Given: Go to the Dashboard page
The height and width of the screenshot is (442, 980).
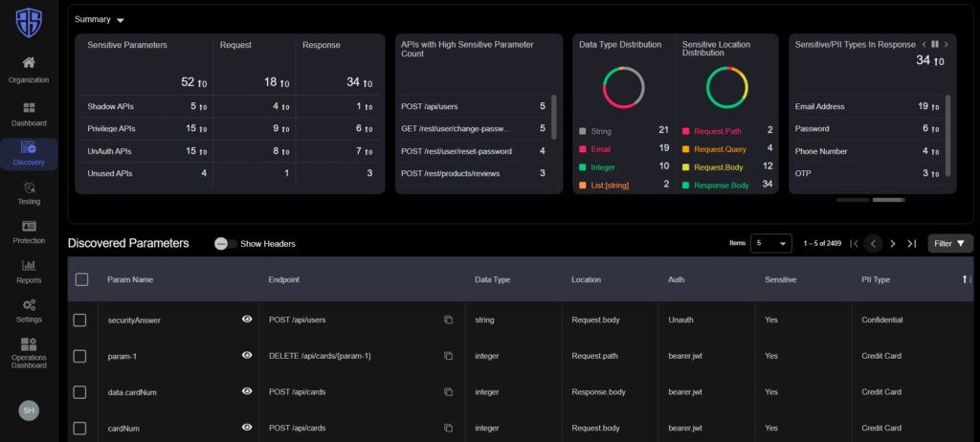Looking at the screenshot, I should coord(29,114).
